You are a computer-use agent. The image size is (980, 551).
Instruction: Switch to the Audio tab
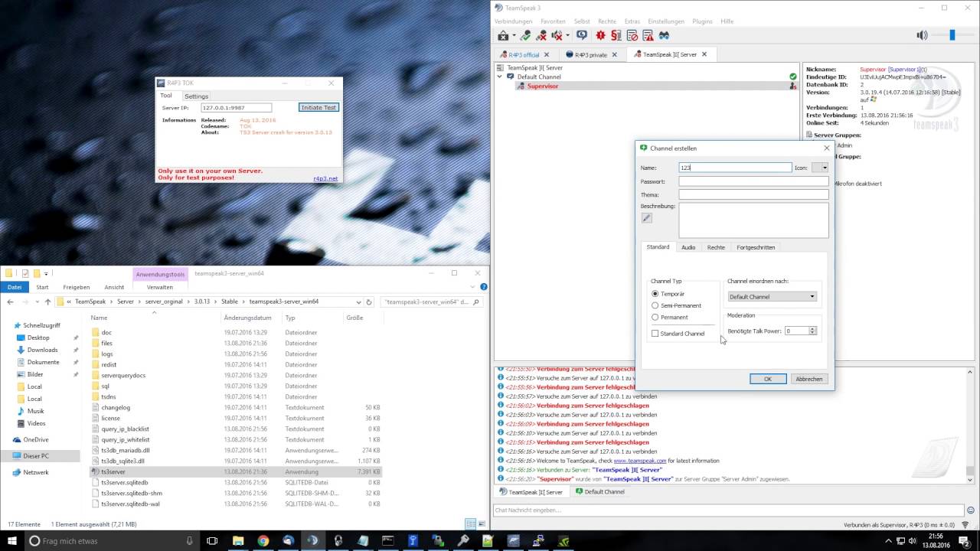pyautogui.click(x=688, y=247)
